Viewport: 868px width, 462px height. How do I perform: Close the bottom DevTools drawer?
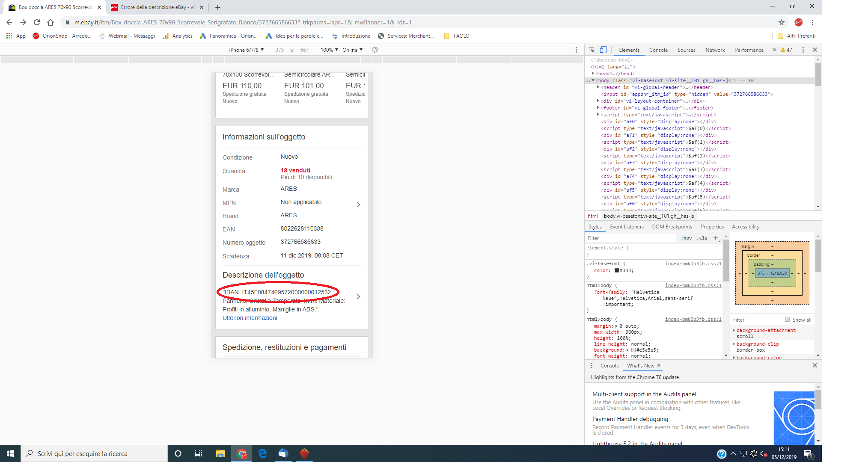coord(815,365)
